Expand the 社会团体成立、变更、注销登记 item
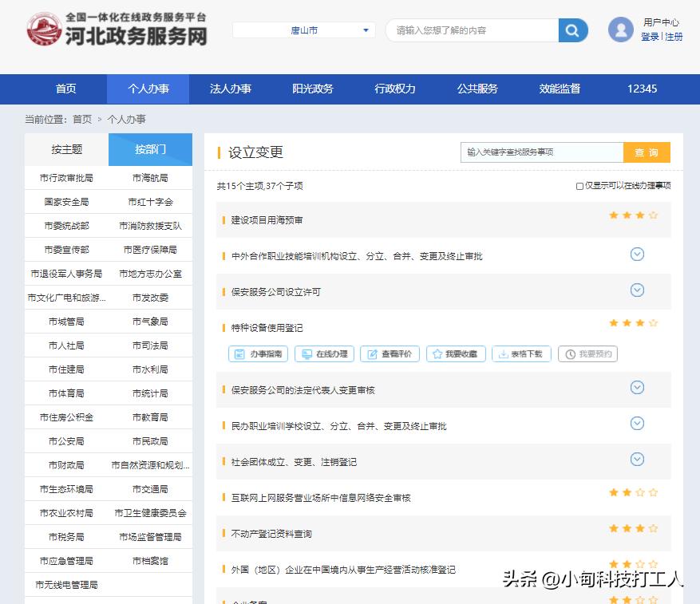700x604 pixels. (637, 460)
